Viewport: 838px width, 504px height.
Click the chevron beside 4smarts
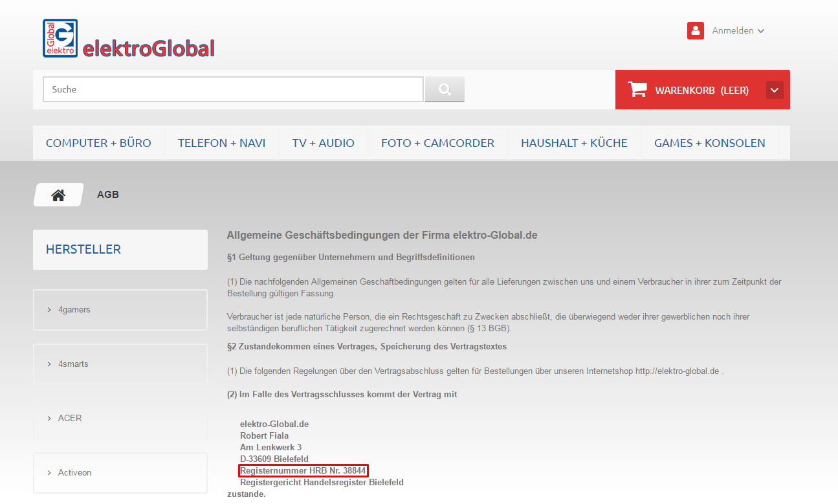click(x=49, y=364)
